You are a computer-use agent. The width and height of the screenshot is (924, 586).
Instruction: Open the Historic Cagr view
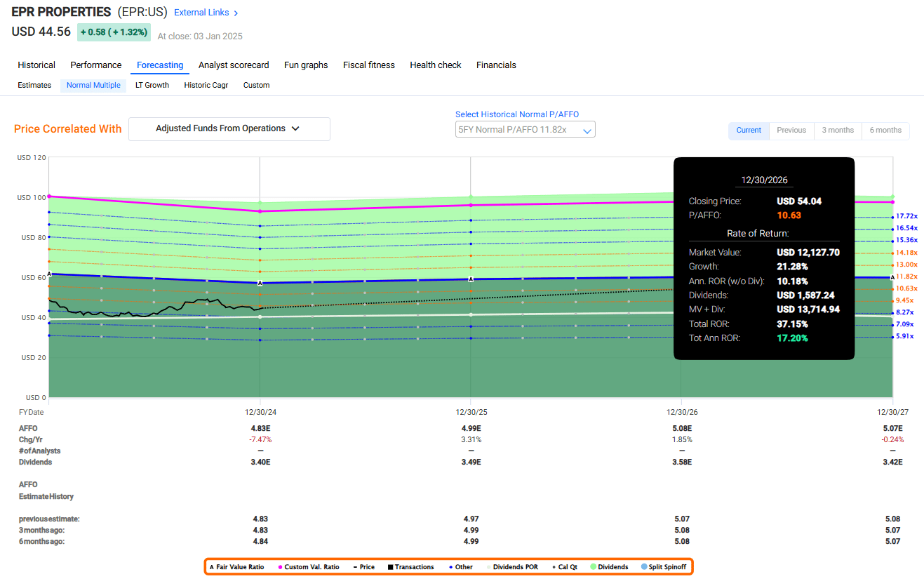pos(206,86)
